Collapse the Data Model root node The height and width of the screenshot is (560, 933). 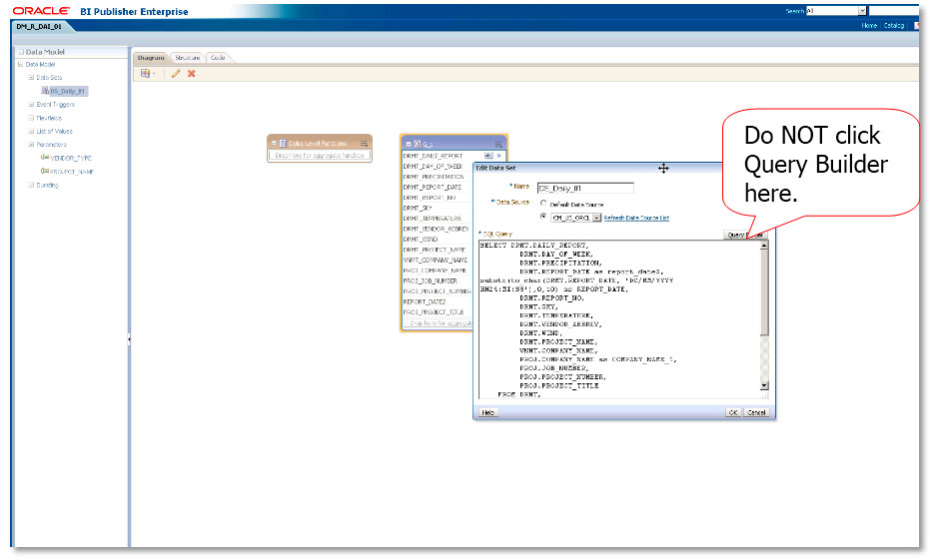click(20, 64)
